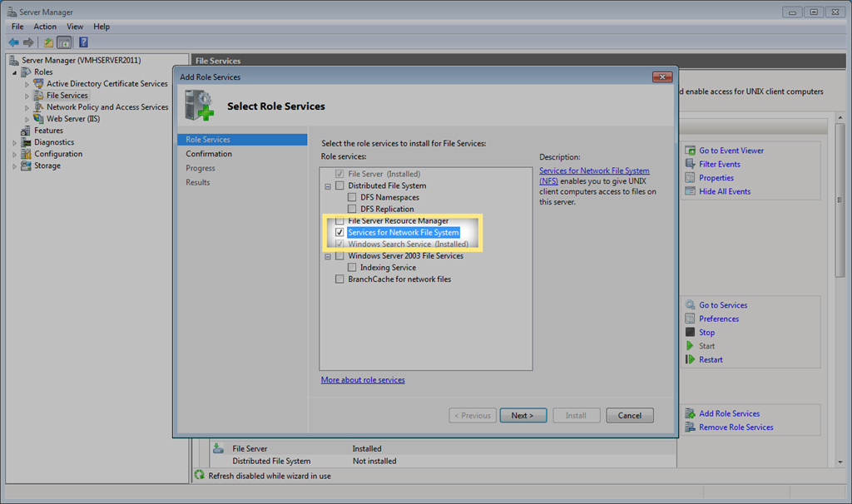Click the Features label in the tree
This screenshot has height=504, width=852.
click(48, 131)
